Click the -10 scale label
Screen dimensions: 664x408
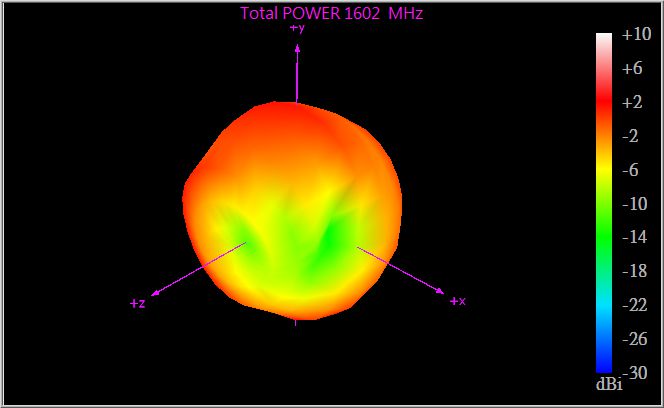click(635, 203)
